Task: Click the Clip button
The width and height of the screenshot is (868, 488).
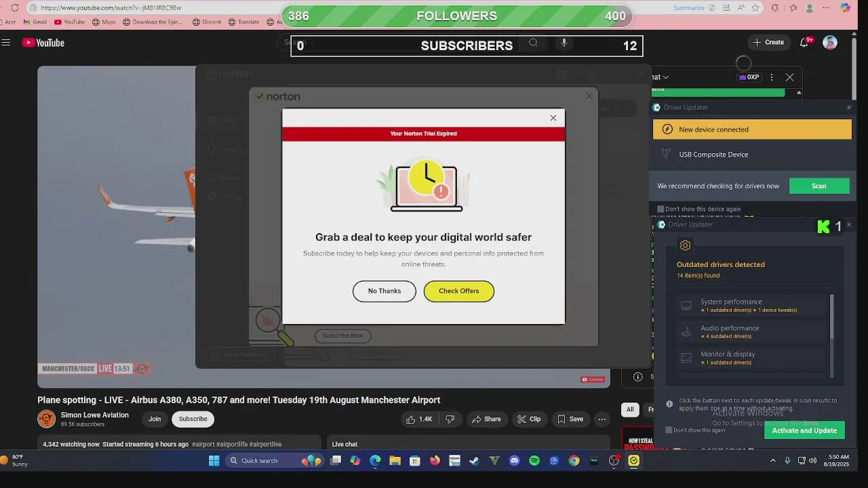Action: click(x=529, y=420)
